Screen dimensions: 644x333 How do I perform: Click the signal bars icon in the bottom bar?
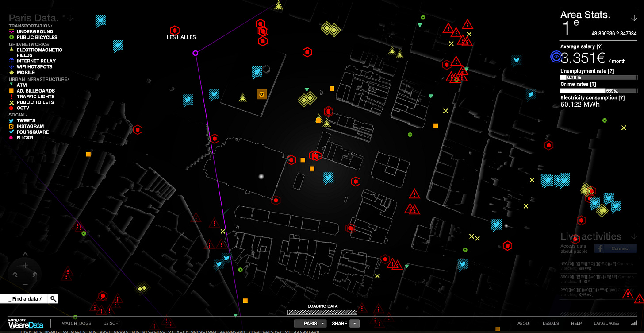click(634, 323)
